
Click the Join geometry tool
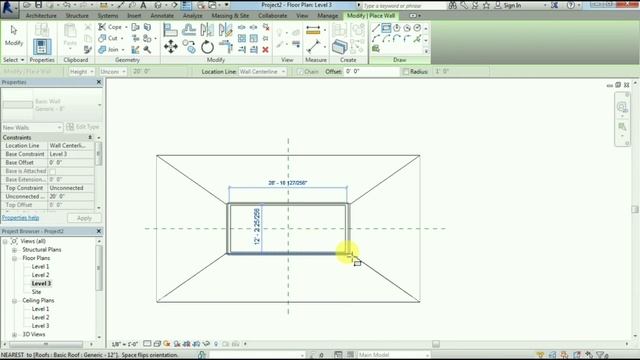click(x=109, y=49)
